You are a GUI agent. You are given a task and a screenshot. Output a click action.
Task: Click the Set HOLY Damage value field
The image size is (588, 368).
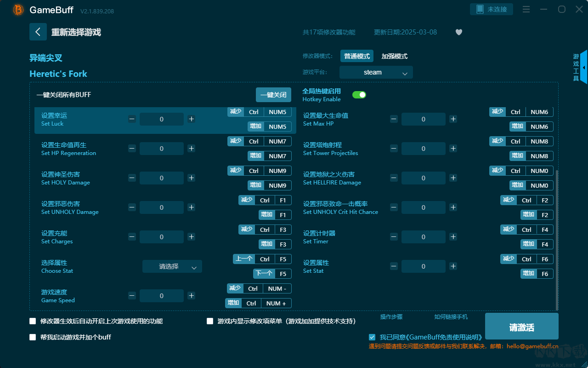(162, 178)
